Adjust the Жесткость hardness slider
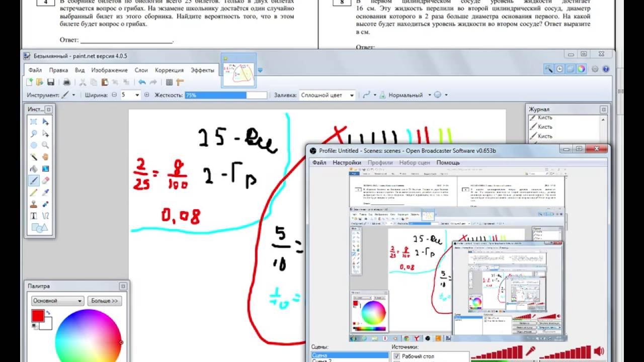Screen dimensions: 644x362 click(x=226, y=95)
